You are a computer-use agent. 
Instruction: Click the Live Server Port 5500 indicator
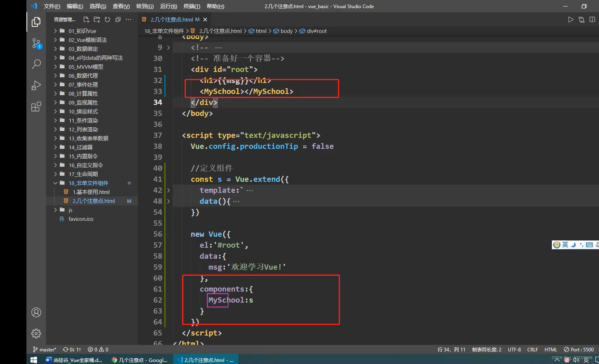tap(579, 349)
